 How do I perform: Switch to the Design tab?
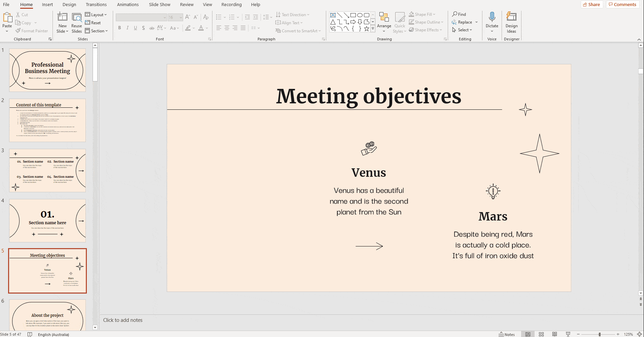(x=69, y=5)
